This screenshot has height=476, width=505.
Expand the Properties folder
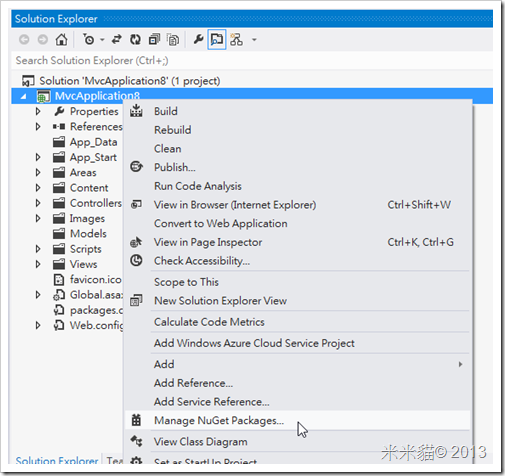coord(38,111)
